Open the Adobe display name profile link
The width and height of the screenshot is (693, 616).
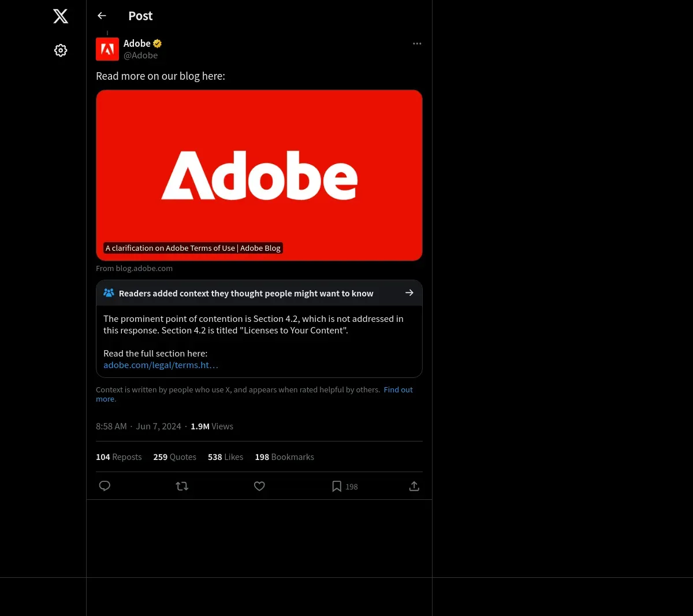pyautogui.click(x=137, y=43)
